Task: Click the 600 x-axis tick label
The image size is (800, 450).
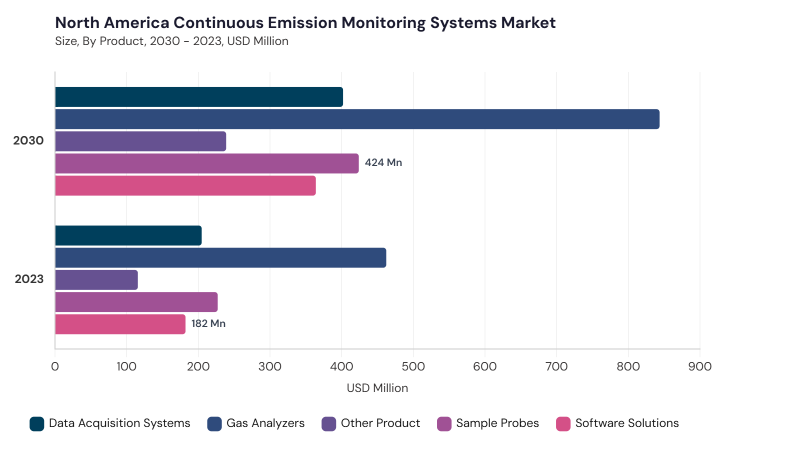Action: [x=485, y=366]
